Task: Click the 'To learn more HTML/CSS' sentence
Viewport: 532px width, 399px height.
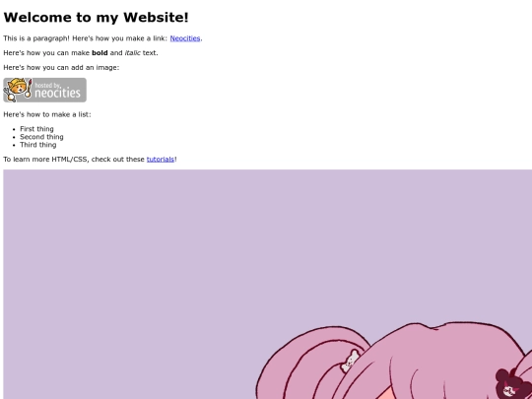Action: [x=91, y=160]
